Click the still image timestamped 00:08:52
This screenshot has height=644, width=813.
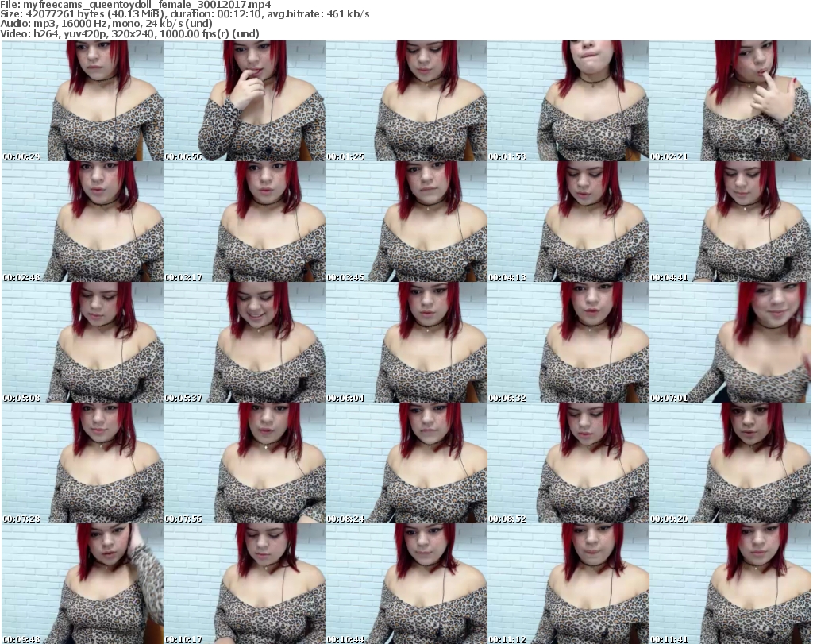click(568, 463)
